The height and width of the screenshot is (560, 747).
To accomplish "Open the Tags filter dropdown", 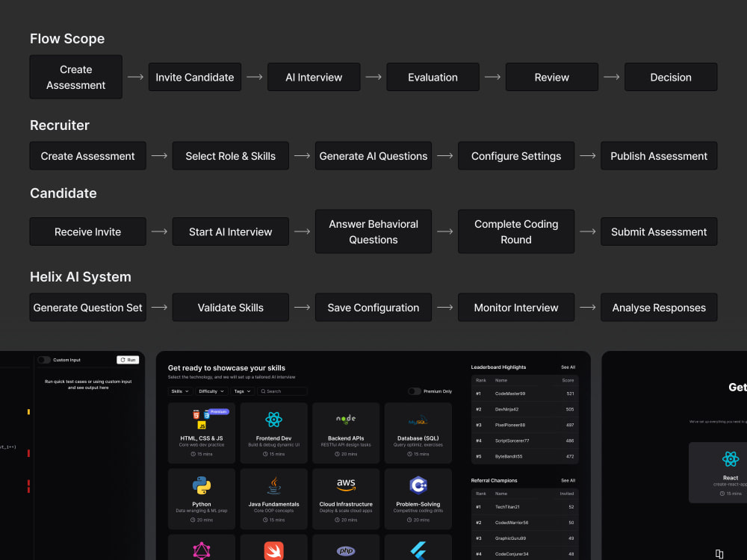I will pos(242,391).
